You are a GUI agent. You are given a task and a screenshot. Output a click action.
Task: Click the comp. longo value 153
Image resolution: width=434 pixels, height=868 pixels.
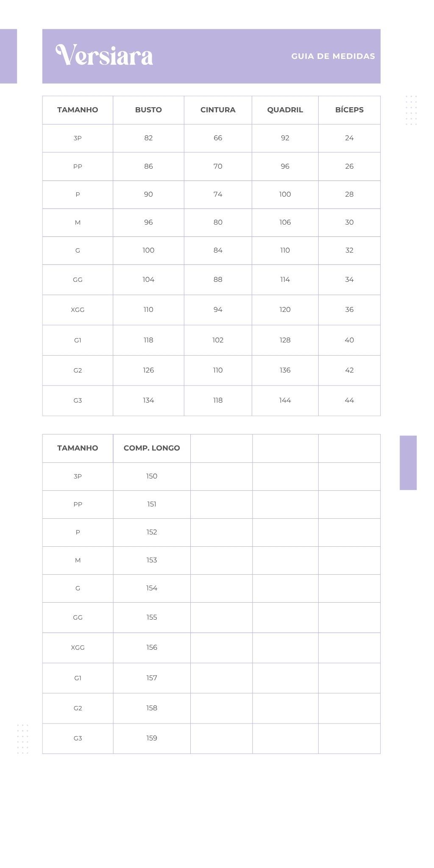click(x=152, y=560)
